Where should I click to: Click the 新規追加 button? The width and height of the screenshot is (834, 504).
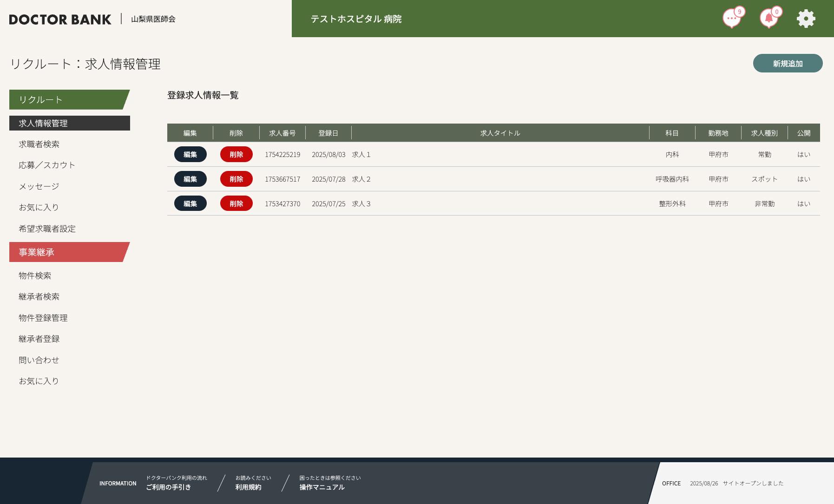click(x=788, y=63)
